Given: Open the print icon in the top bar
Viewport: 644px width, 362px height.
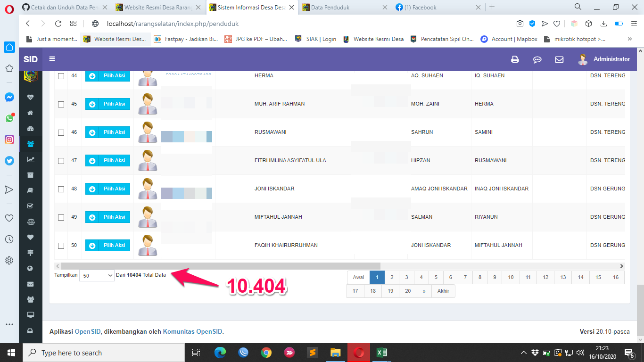Looking at the screenshot, I should (x=515, y=59).
